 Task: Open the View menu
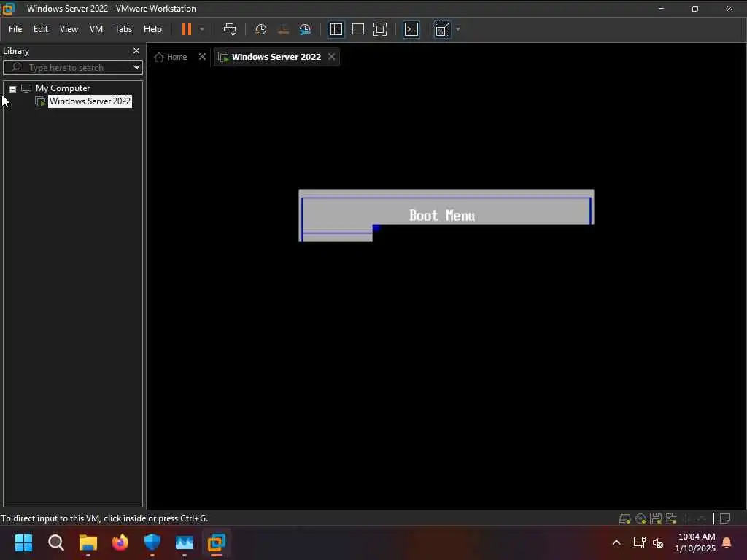tap(69, 29)
